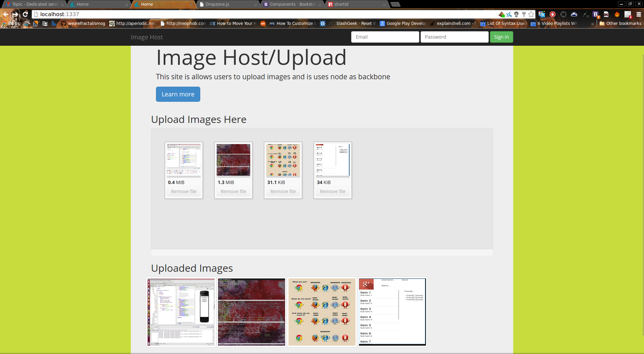Open the uploaded Google+ item list image

tap(392, 312)
